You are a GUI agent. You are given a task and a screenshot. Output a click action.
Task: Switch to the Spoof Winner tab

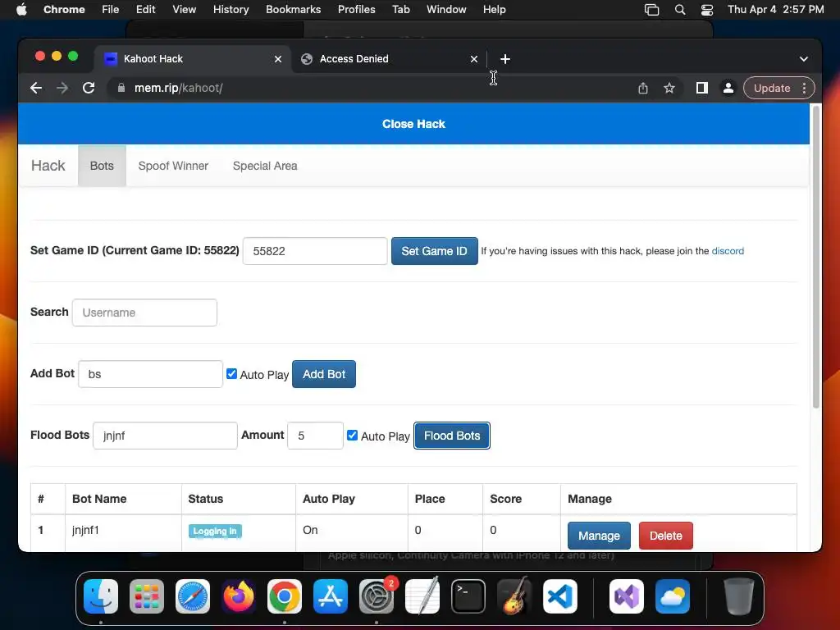coord(173,166)
